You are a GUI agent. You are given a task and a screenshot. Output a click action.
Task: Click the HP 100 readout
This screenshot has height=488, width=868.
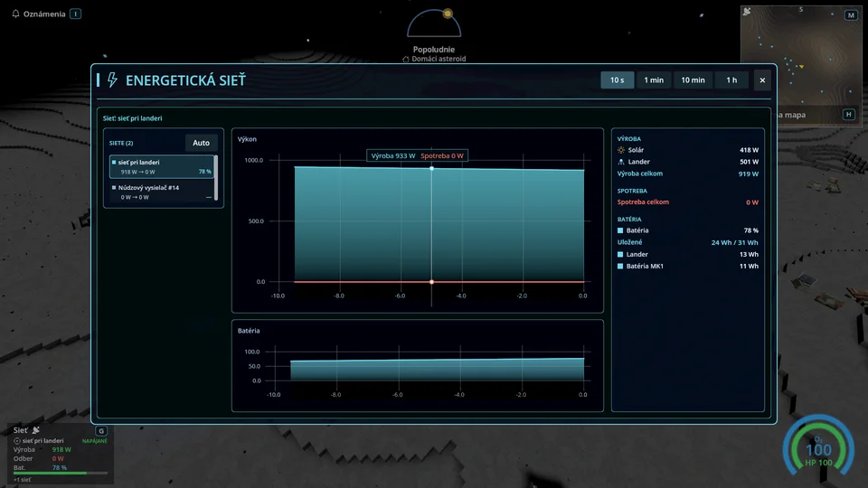pyautogui.click(x=819, y=463)
